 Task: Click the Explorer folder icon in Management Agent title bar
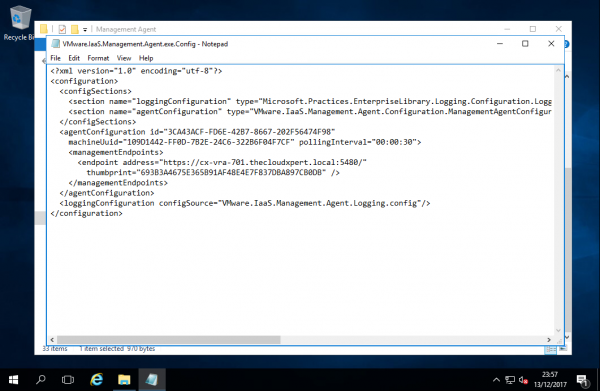(44, 29)
